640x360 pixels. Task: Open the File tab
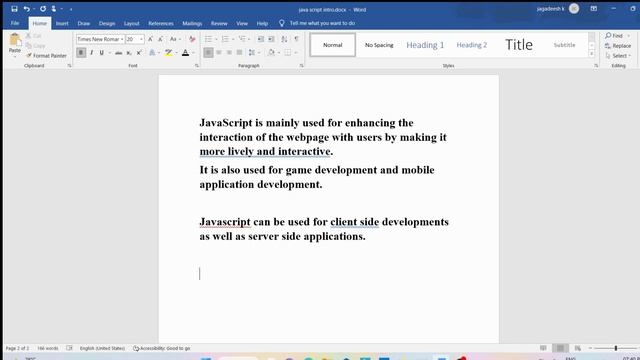click(x=15, y=23)
